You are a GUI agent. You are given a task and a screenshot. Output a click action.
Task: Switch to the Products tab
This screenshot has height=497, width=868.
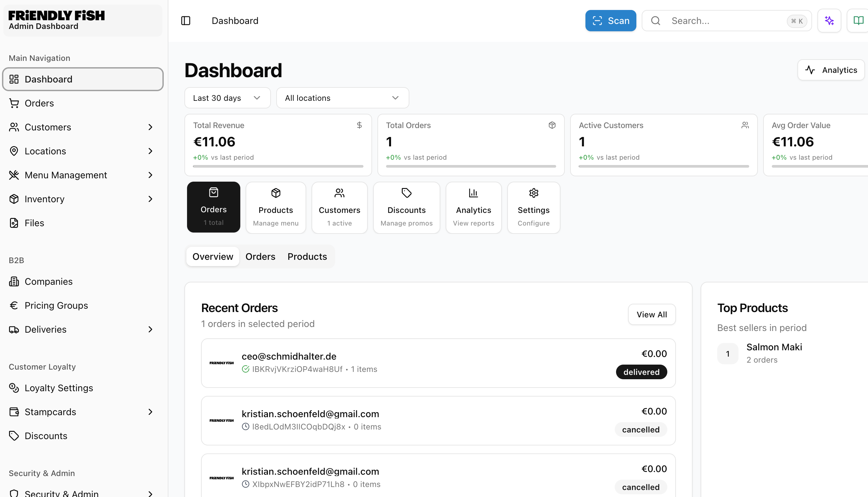click(x=307, y=257)
